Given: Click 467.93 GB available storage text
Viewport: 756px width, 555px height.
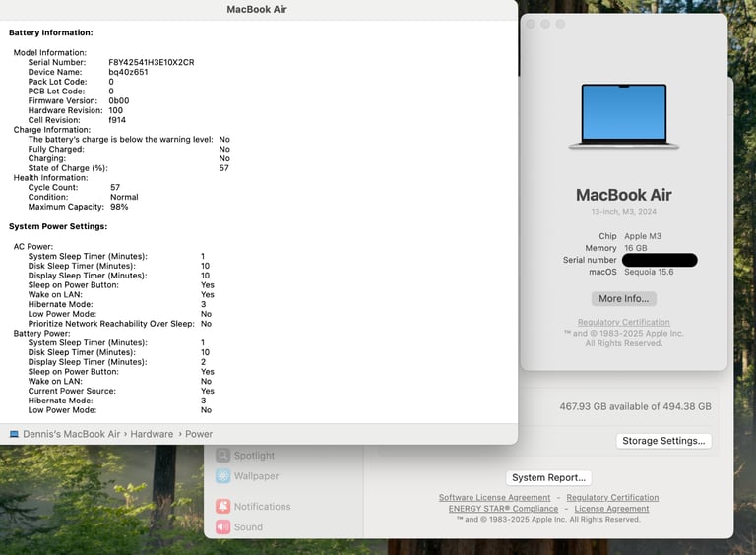Looking at the screenshot, I should click(x=635, y=406).
